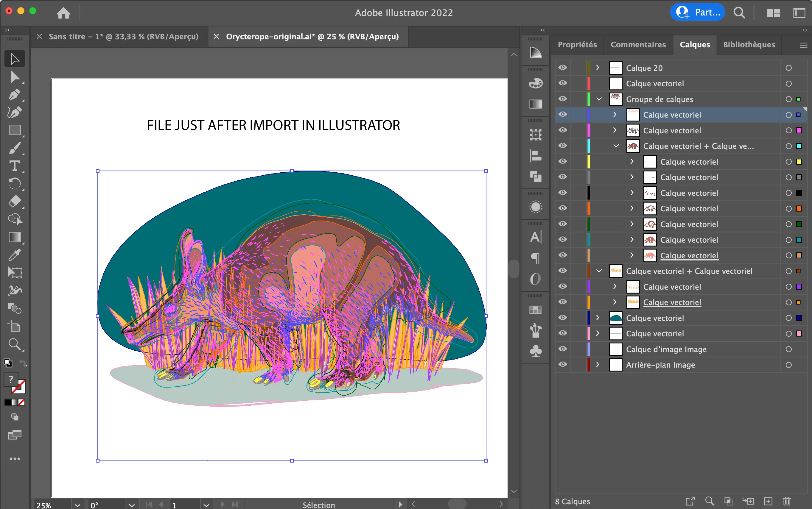812x509 pixels.
Task: Create a new layer with plus icon
Action: tap(768, 501)
